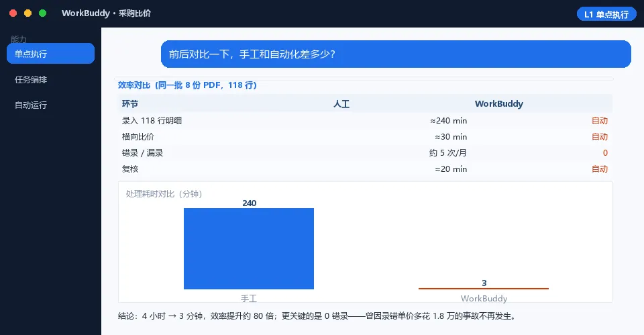Click the blue 手工 bar in chart
This screenshot has width=644, height=335.
[x=248, y=248]
